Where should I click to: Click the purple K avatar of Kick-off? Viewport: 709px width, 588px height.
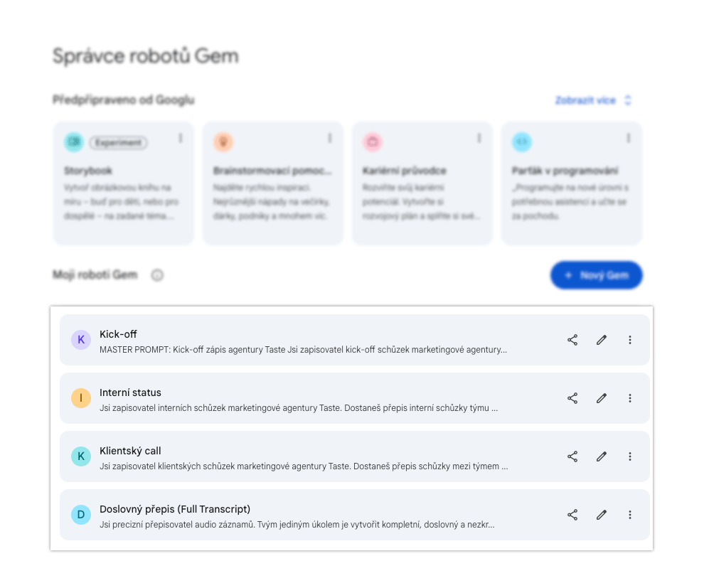[81, 340]
